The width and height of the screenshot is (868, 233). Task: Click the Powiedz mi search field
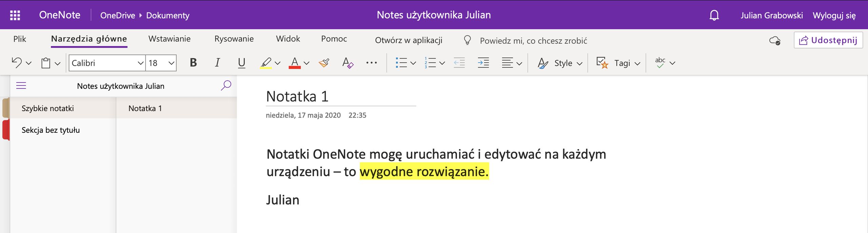coord(533,41)
